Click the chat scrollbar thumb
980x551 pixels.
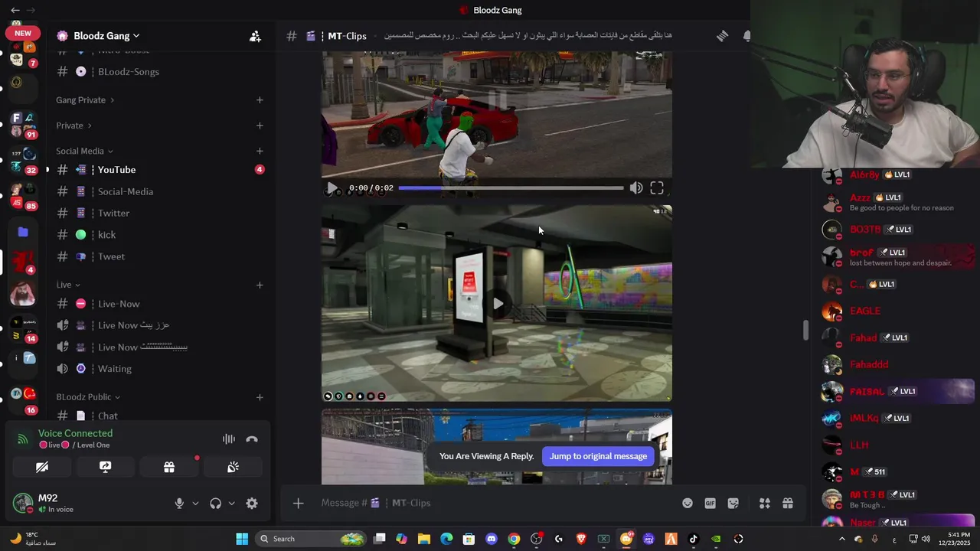[x=805, y=331]
